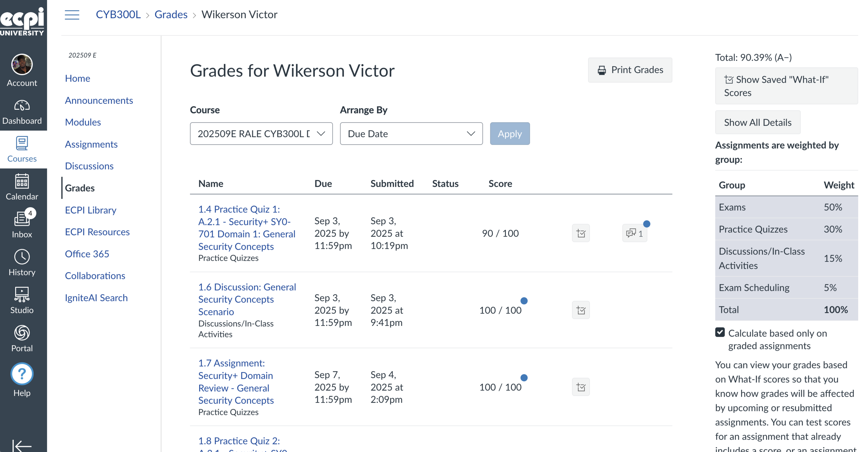This screenshot has height=452, width=868.
Task: Click the Apply button
Action: (510, 134)
